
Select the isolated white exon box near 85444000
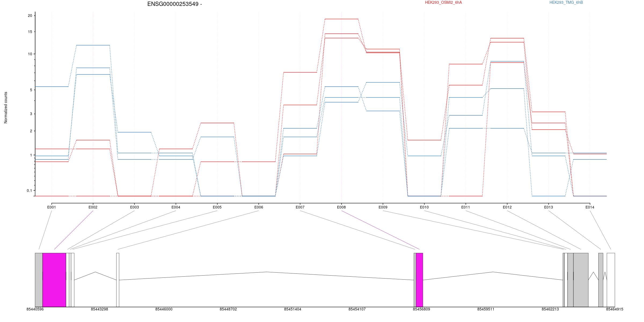click(118, 280)
